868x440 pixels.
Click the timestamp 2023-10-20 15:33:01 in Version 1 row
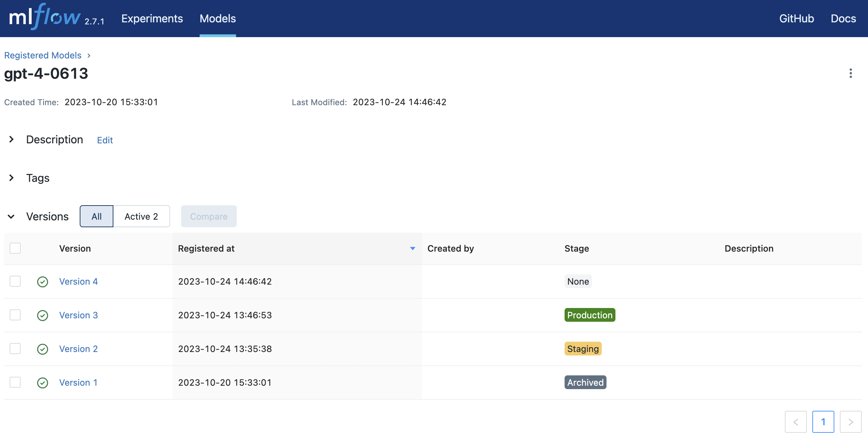pyautogui.click(x=225, y=383)
